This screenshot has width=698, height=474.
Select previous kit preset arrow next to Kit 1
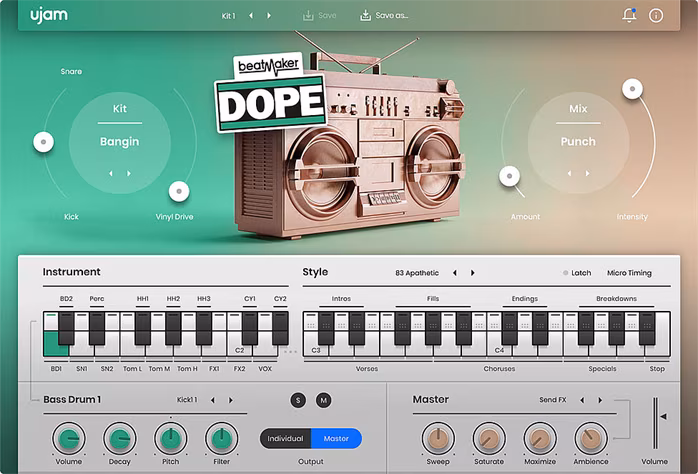click(251, 16)
